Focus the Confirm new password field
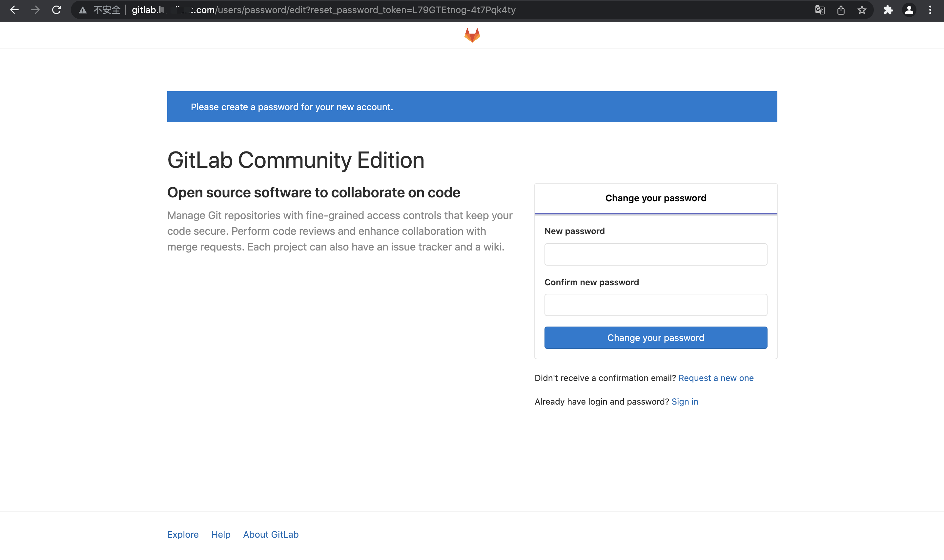The width and height of the screenshot is (944, 560). [x=655, y=305]
